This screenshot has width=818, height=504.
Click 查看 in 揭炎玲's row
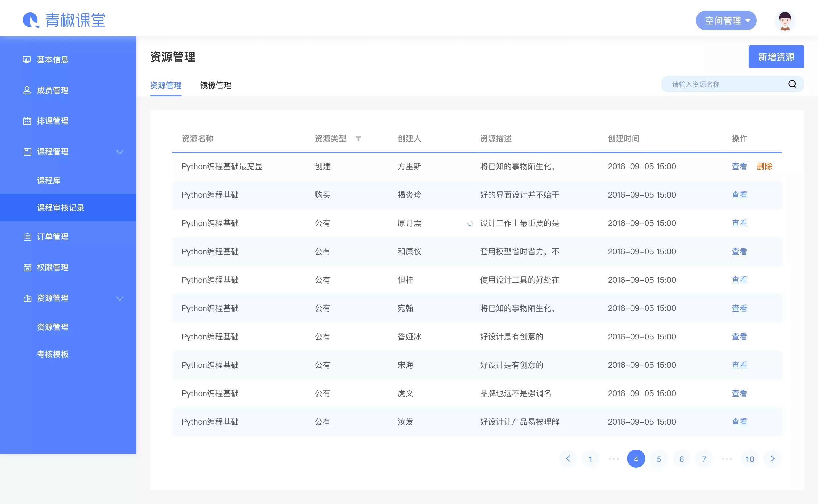(739, 195)
